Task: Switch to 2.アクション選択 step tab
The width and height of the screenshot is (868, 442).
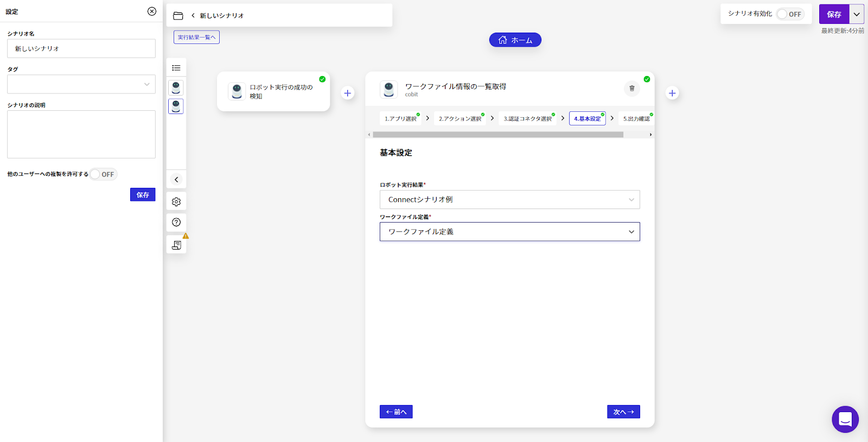Action: (x=460, y=118)
